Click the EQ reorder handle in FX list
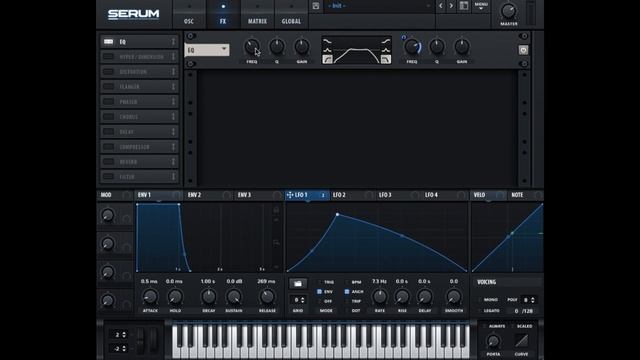 tap(173, 42)
